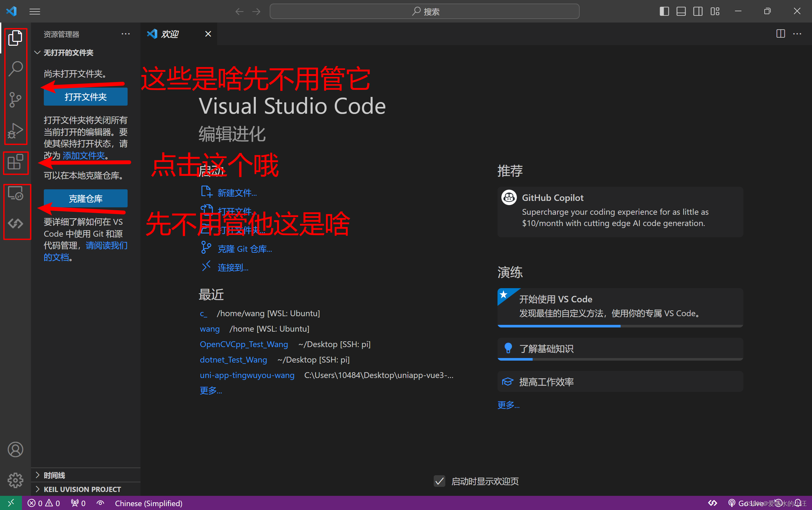Viewport: 812px width, 510px height.
Task: Open the 开始使用 VS Code walkthrough
Action: coord(620,307)
